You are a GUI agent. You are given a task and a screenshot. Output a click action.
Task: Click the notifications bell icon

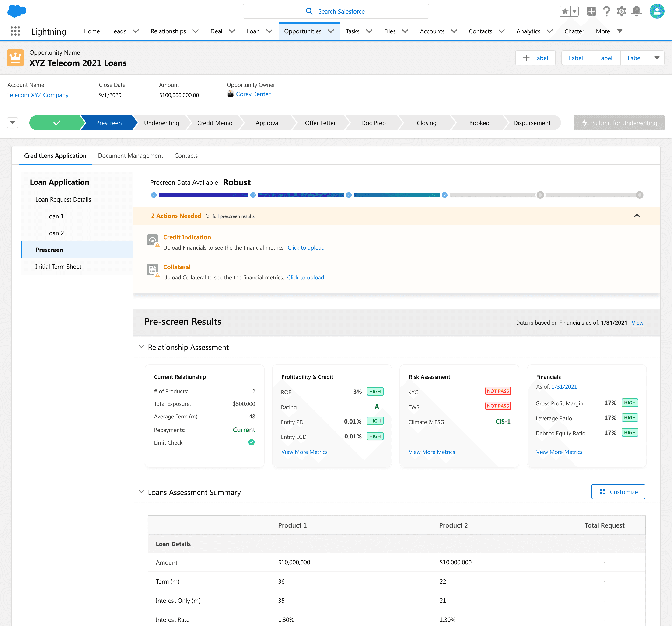637,11
